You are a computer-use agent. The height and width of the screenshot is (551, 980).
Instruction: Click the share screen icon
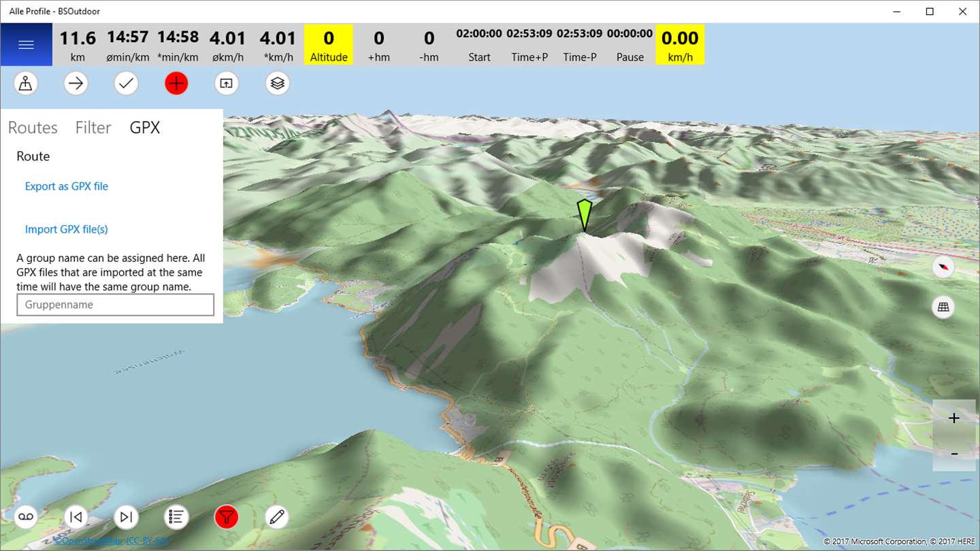tap(227, 84)
